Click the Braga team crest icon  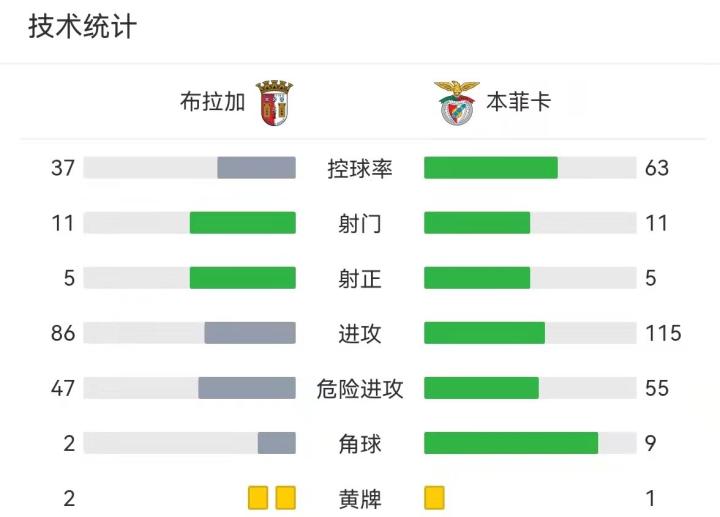tap(274, 102)
